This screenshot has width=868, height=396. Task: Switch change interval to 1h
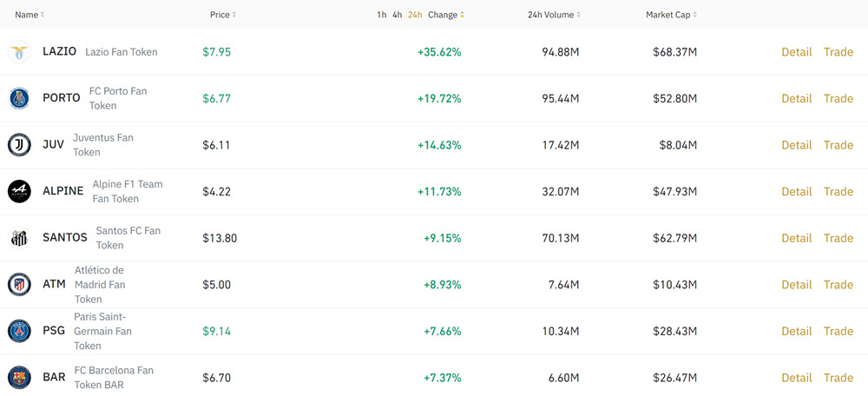381,15
